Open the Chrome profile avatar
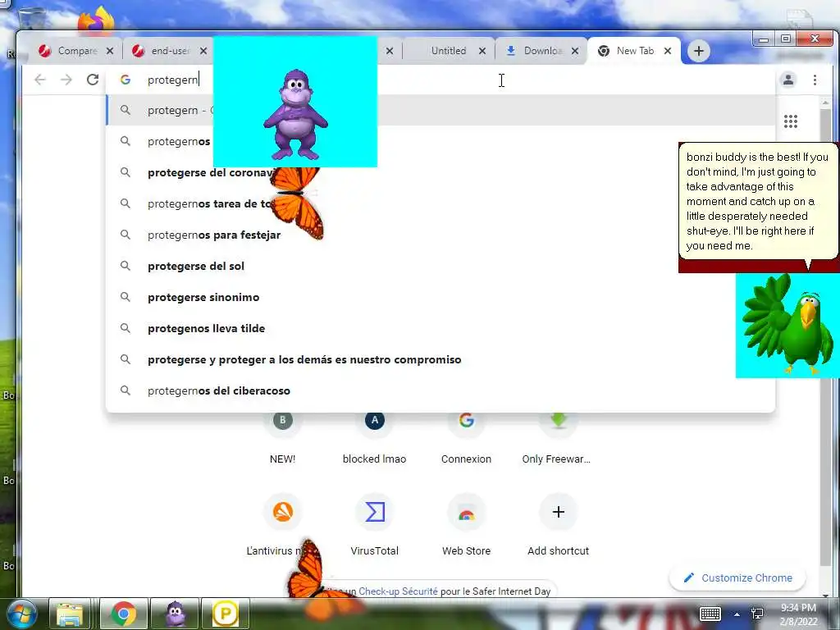This screenshot has height=630, width=840. (x=788, y=80)
